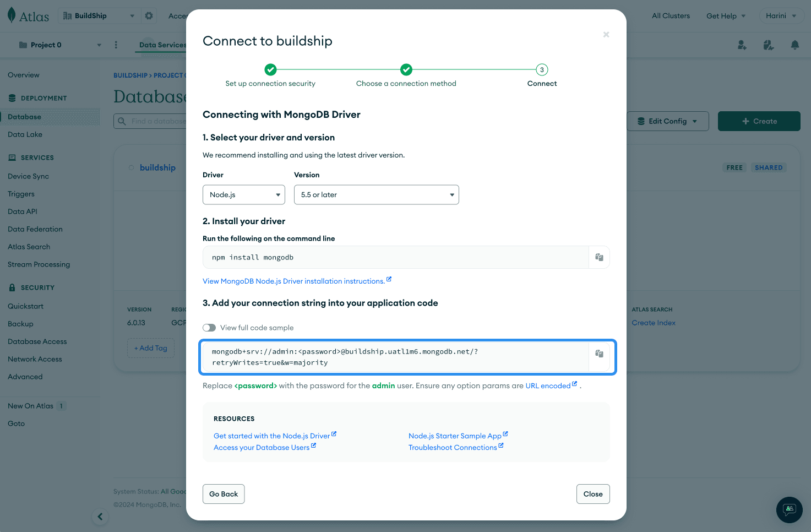Close the Connect dialog with X
The height and width of the screenshot is (532, 811).
point(606,35)
